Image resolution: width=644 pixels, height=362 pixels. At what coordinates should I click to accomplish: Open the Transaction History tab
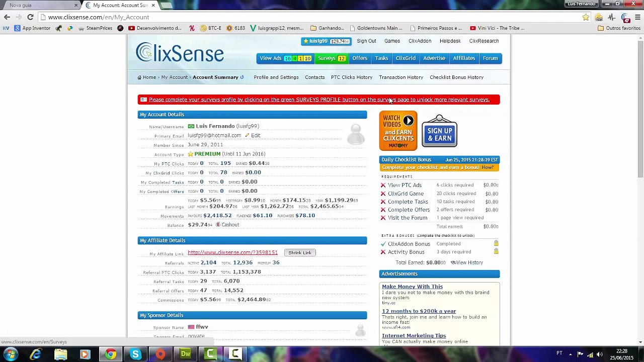tap(401, 77)
